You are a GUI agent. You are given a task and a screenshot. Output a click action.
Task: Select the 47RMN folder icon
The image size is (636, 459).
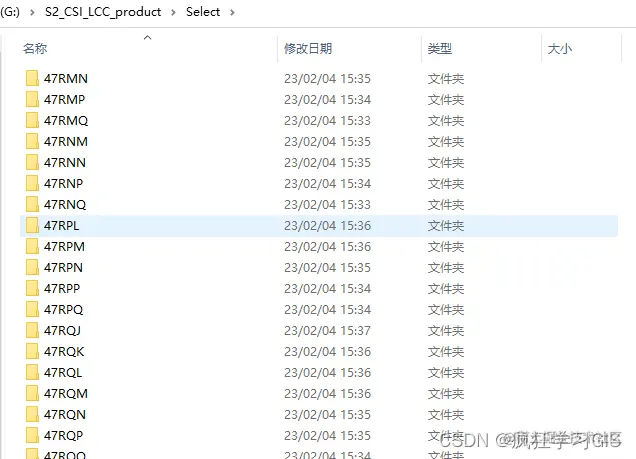click(32, 78)
